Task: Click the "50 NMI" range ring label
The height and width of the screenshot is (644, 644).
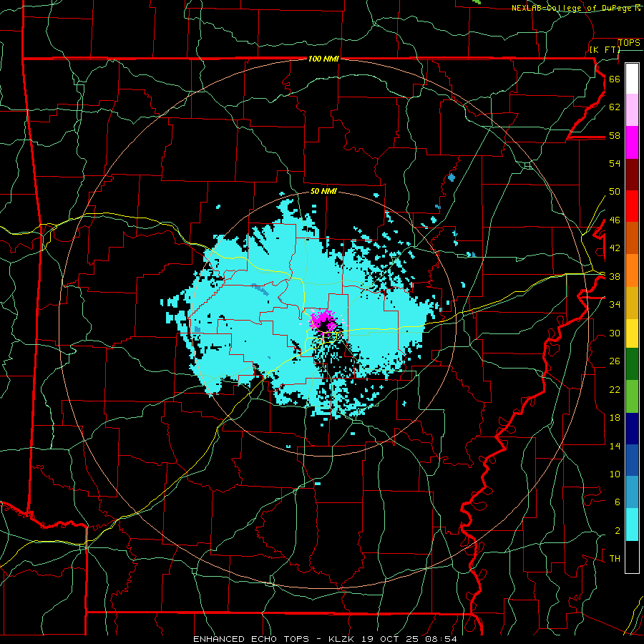Action: coord(323,191)
